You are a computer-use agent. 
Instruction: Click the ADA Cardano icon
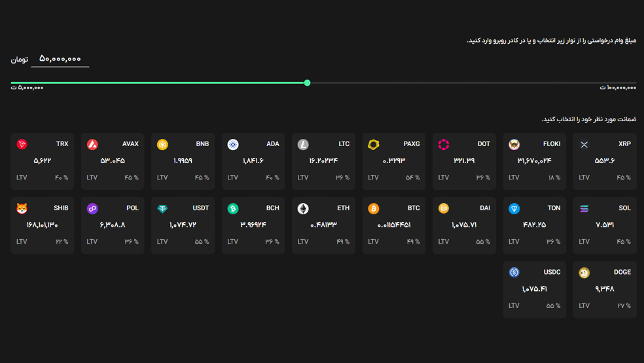click(233, 144)
